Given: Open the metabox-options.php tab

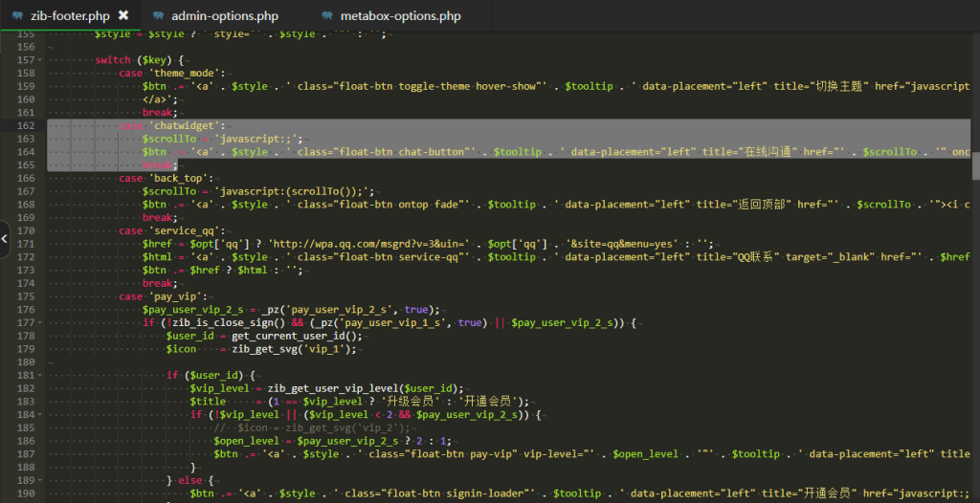Looking at the screenshot, I should 401,16.
